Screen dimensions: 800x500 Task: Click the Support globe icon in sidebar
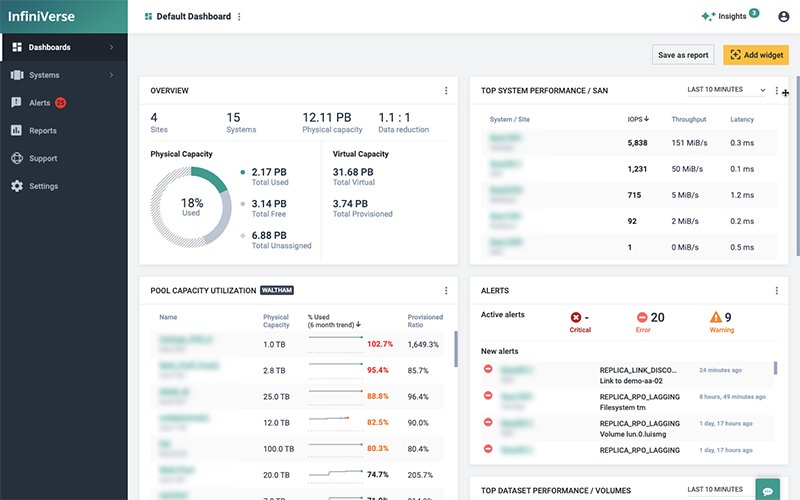coord(17,158)
